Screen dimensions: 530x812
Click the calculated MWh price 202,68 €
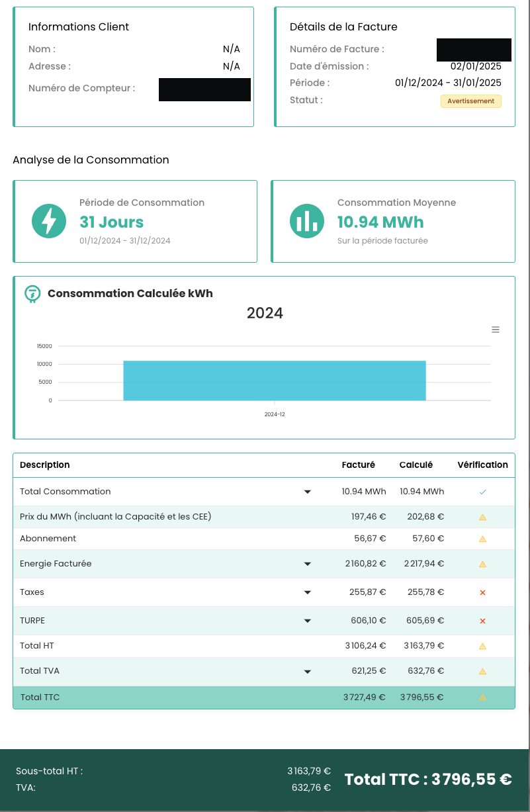pyautogui.click(x=426, y=517)
